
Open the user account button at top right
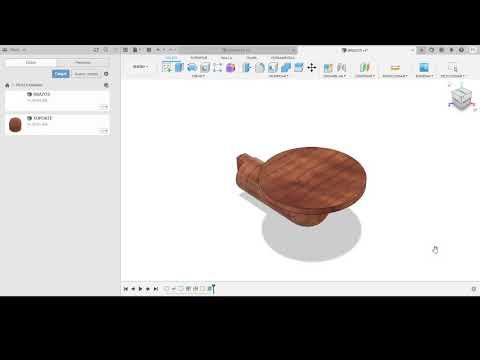coord(473,50)
